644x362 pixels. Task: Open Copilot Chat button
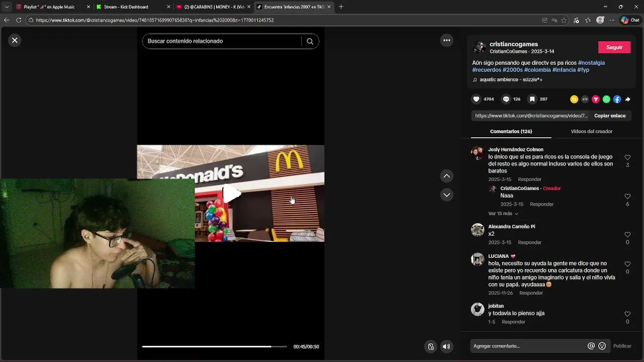[x=630, y=20]
